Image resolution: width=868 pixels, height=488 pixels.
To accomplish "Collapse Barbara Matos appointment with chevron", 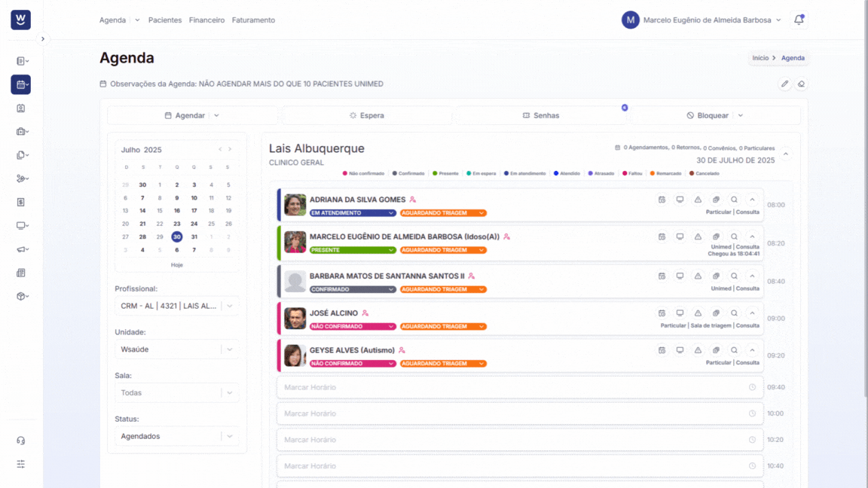I will pos(752,276).
